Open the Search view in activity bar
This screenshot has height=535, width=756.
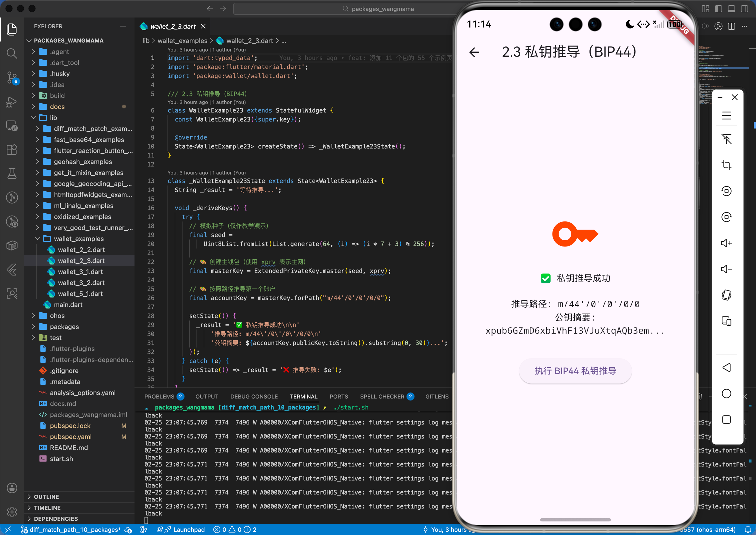point(12,53)
